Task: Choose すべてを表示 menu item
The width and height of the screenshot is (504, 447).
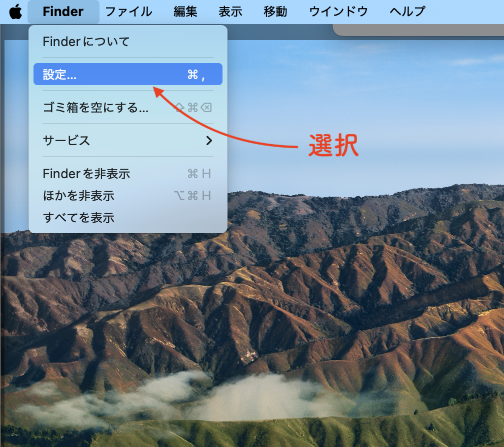Action: tap(128, 218)
